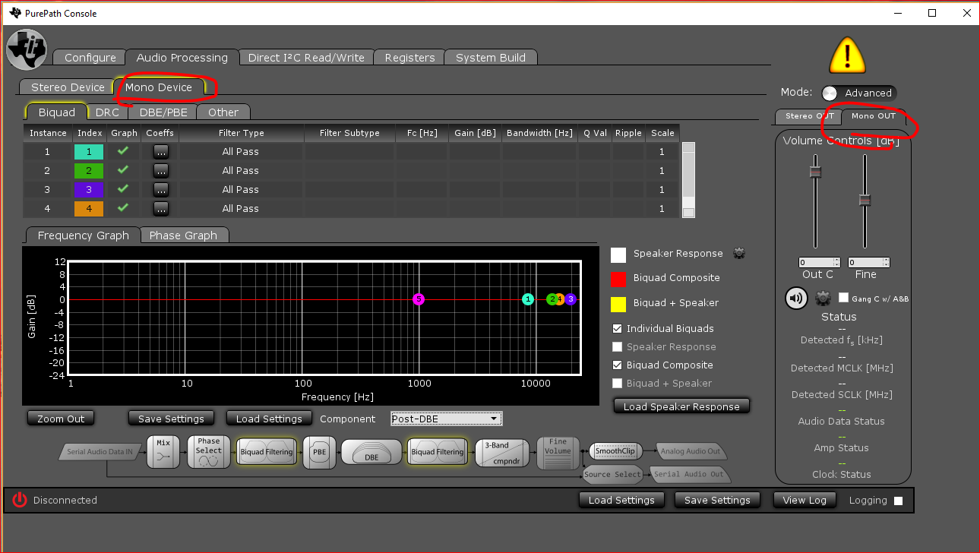Open volume settings gear next to speaker

[823, 299]
